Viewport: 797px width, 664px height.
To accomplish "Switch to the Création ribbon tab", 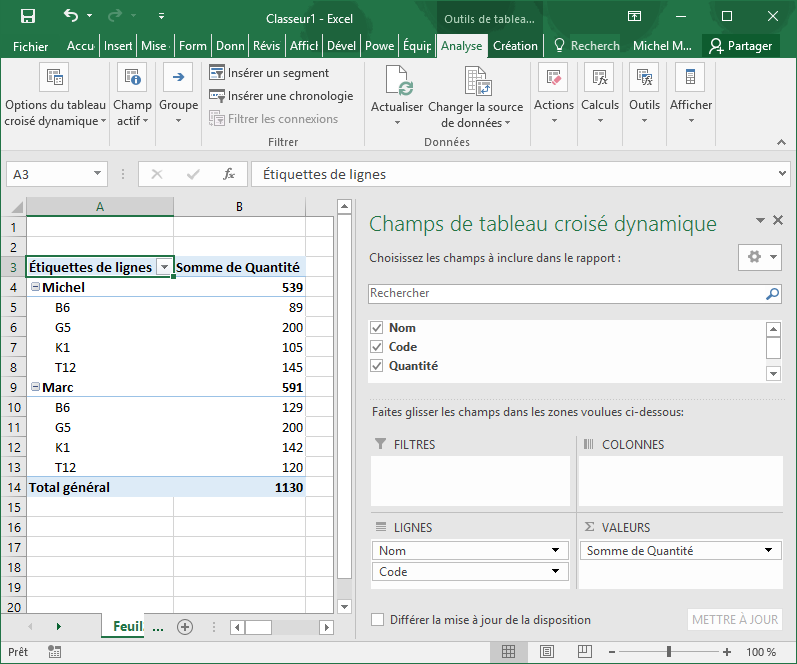I will tap(515, 46).
